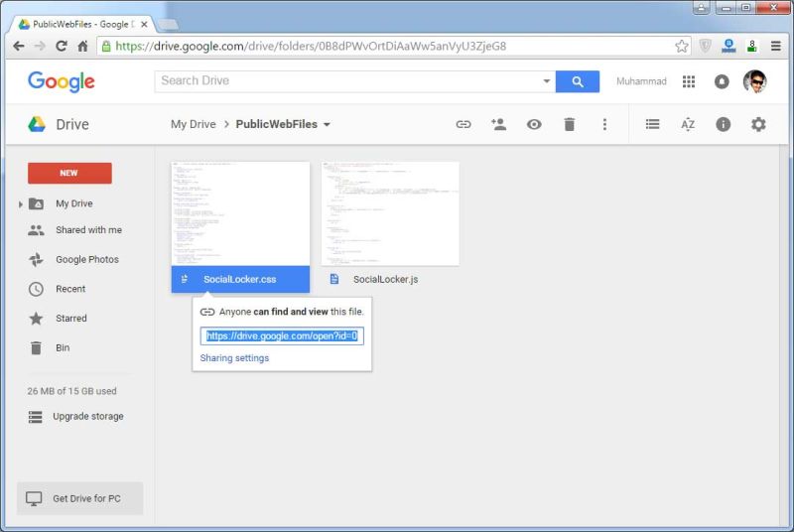Expand the search options dropdown arrow

547,81
